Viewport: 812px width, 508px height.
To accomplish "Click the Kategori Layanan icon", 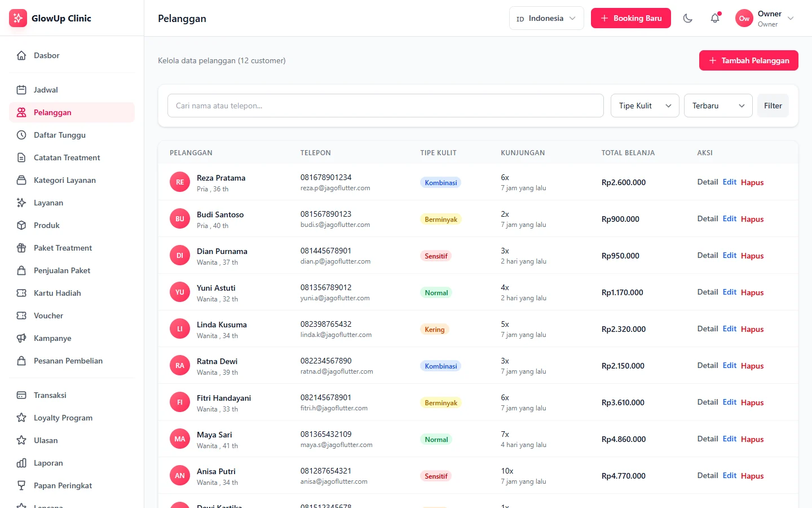I will tap(21, 180).
